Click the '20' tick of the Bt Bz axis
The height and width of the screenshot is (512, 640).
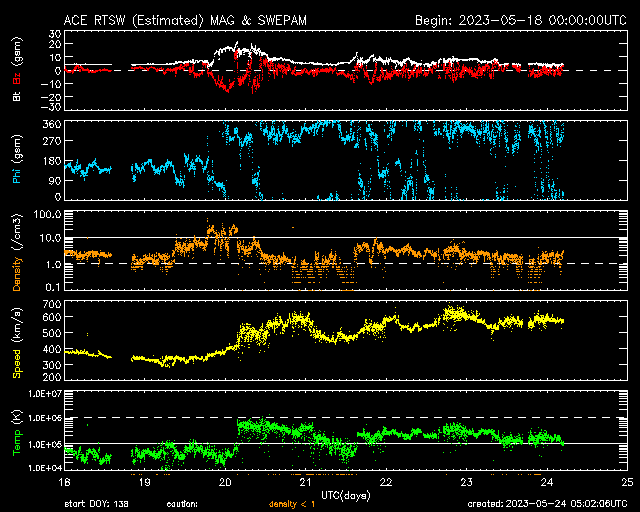(55, 45)
